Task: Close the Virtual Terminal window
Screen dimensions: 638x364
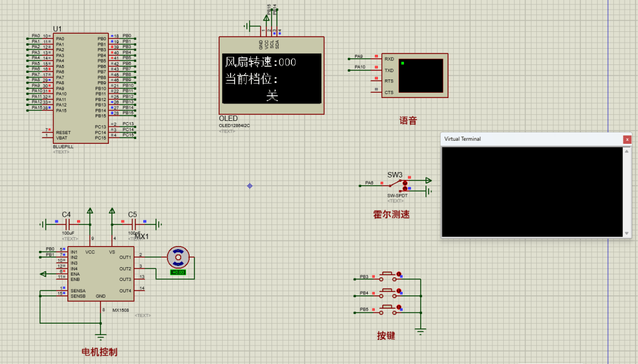Action: click(627, 139)
